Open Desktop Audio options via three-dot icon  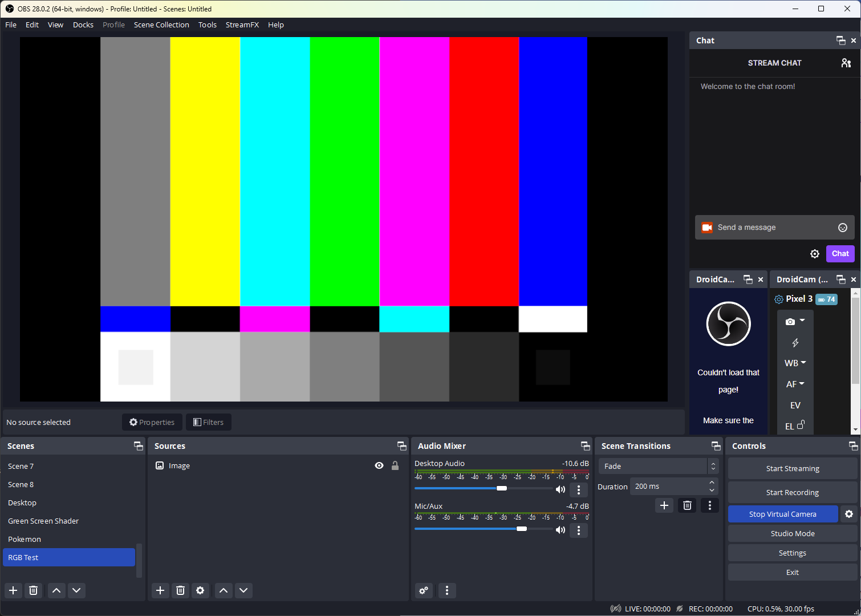(578, 489)
